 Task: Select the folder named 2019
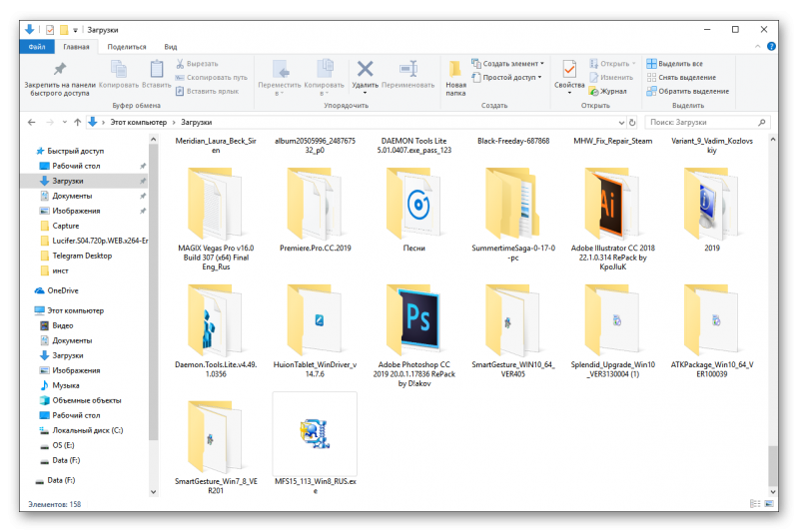click(x=712, y=210)
